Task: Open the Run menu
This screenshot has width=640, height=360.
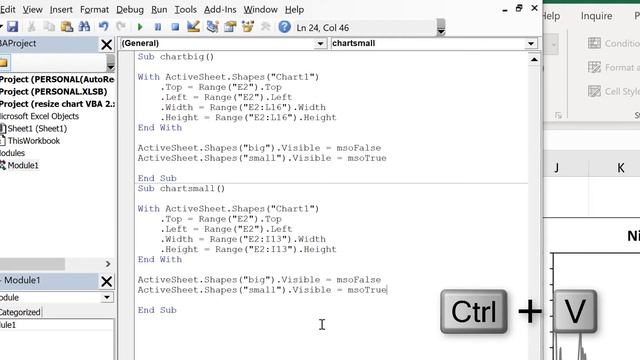Action: 159,9
